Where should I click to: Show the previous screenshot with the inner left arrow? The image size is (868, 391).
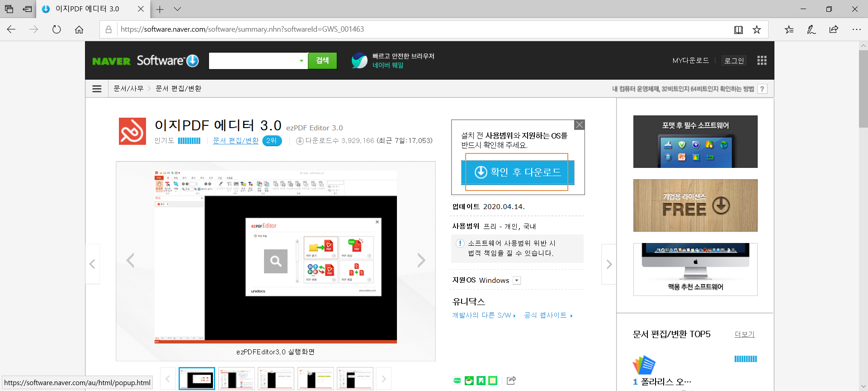[x=130, y=260]
